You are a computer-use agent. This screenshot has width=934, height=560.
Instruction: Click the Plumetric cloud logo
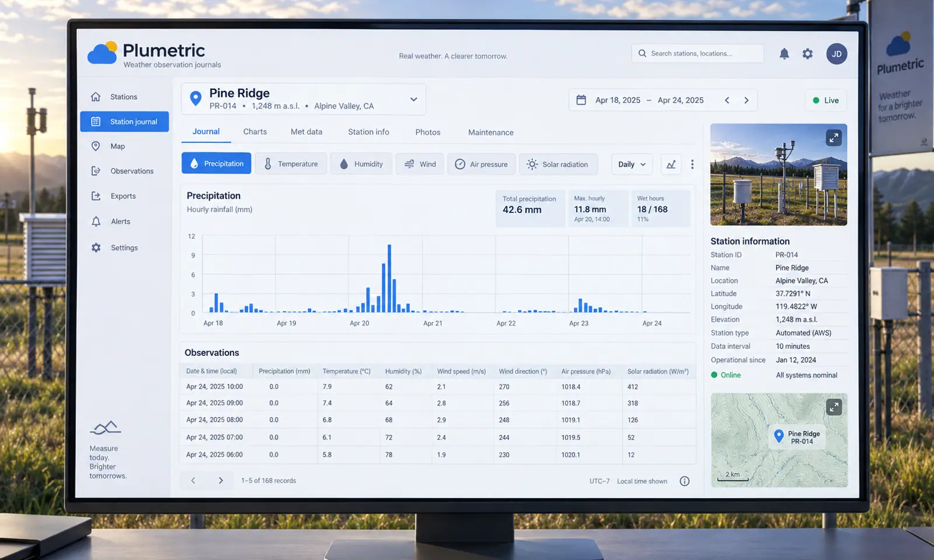(x=103, y=53)
